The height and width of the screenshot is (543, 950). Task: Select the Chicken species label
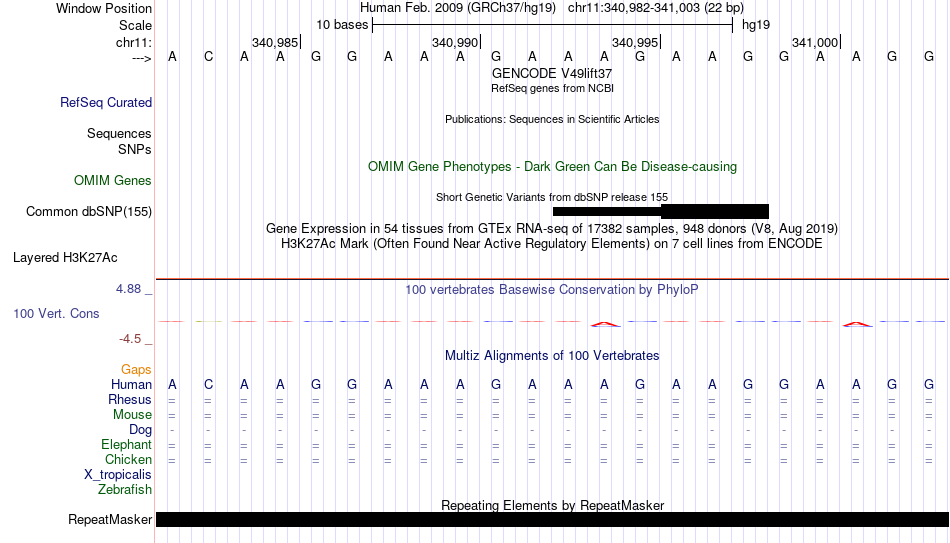coord(128,459)
